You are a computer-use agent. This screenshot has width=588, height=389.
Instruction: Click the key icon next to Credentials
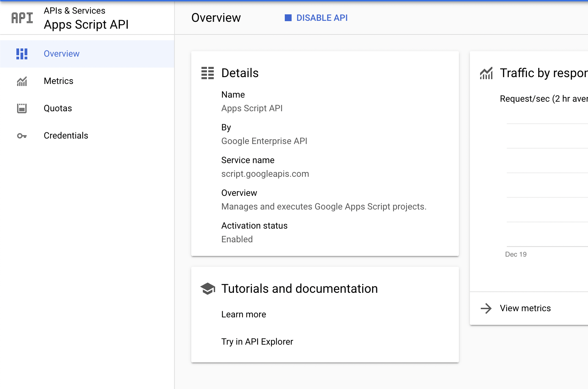[x=22, y=135]
